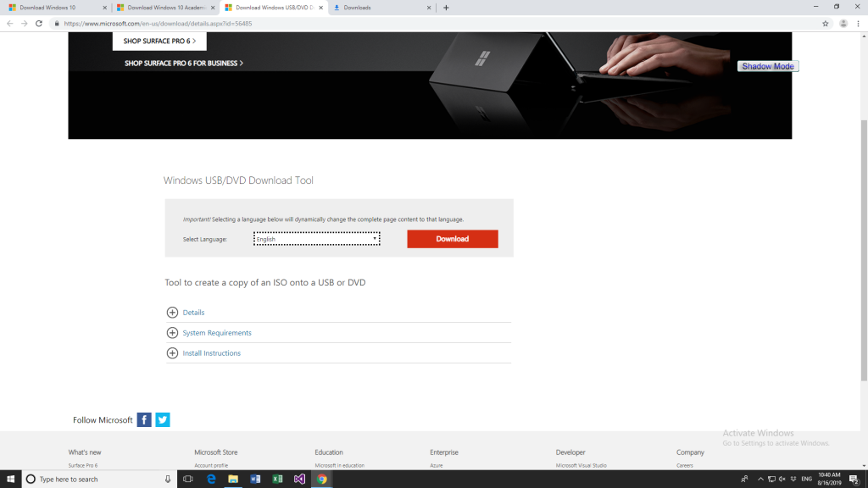This screenshot has height=488, width=868.
Task: Open the Surface Pro 6 footer link
Action: coord(83,466)
